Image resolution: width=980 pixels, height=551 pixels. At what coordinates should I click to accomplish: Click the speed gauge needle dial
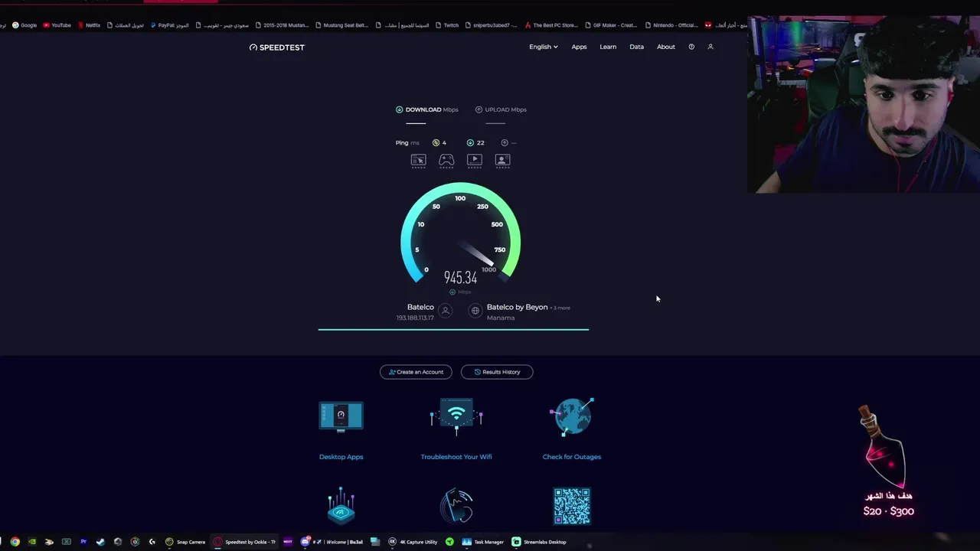pyautogui.click(x=461, y=233)
